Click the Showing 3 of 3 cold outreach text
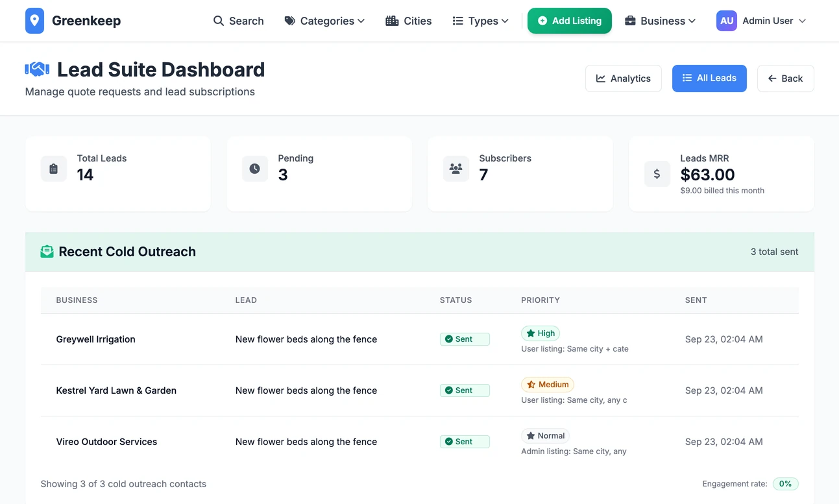The width and height of the screenshot is (839, 504). 123,484
